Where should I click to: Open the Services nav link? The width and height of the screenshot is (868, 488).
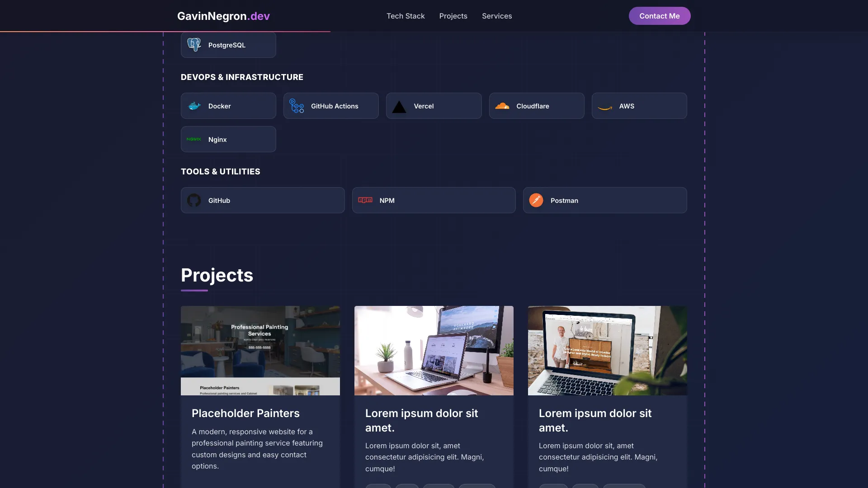click(x=497, y=16)
